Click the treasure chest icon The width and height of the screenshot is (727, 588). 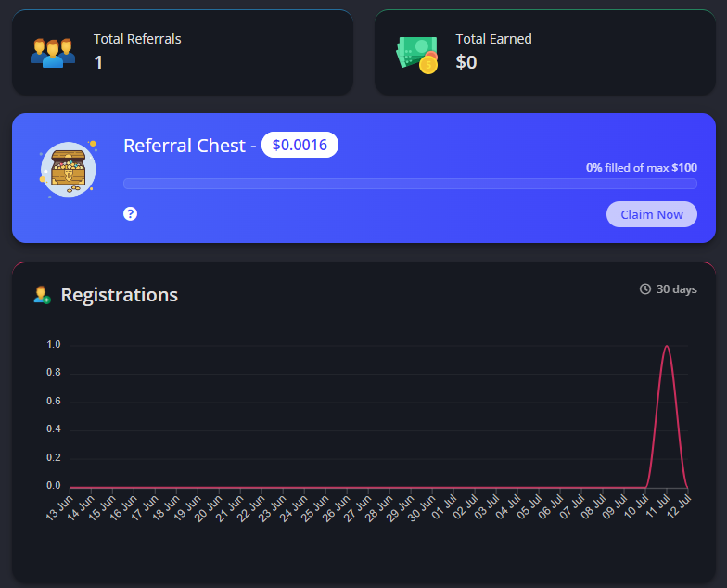[x=69, y=170]
